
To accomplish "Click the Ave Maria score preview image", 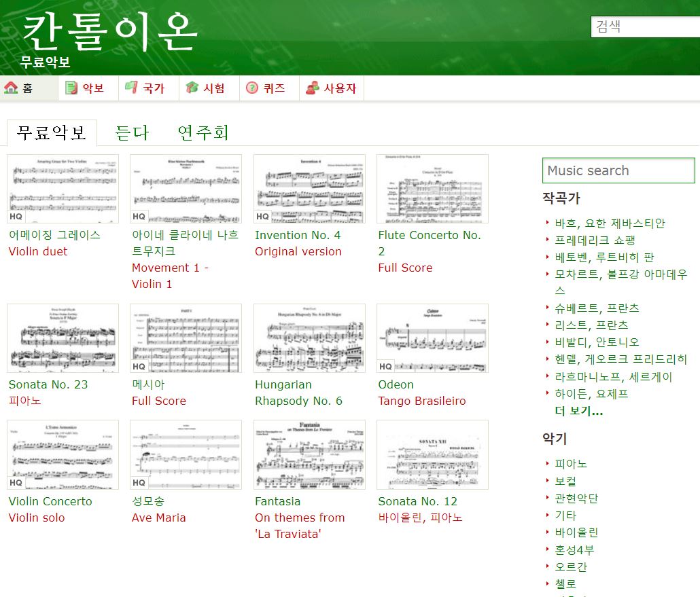I will pyautogui.click(x=186, y=454).
